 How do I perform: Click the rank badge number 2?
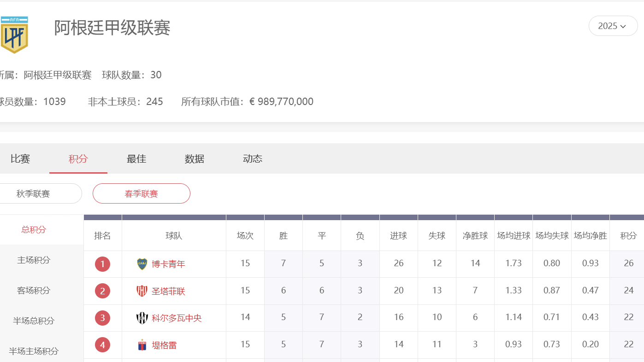tap(102, 291)
